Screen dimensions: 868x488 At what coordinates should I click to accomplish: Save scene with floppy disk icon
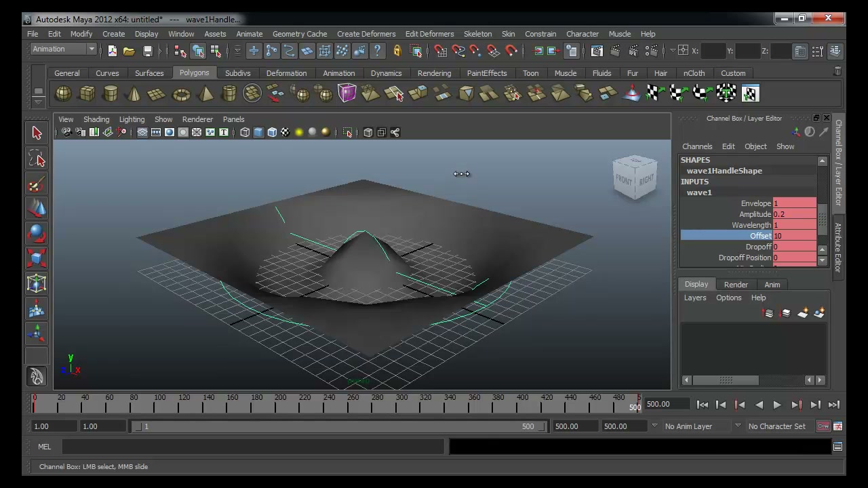(147, 51)
